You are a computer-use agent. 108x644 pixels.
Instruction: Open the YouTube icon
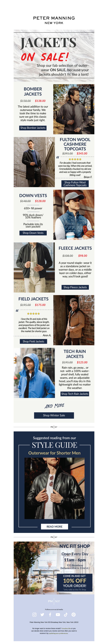[x=58, y=614]
